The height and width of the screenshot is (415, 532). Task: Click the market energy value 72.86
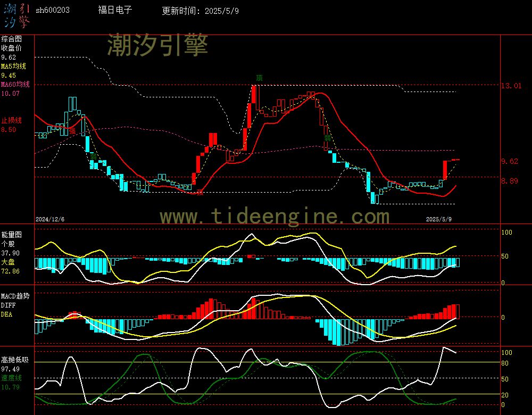pyautogui.click(x=11, y=271)
